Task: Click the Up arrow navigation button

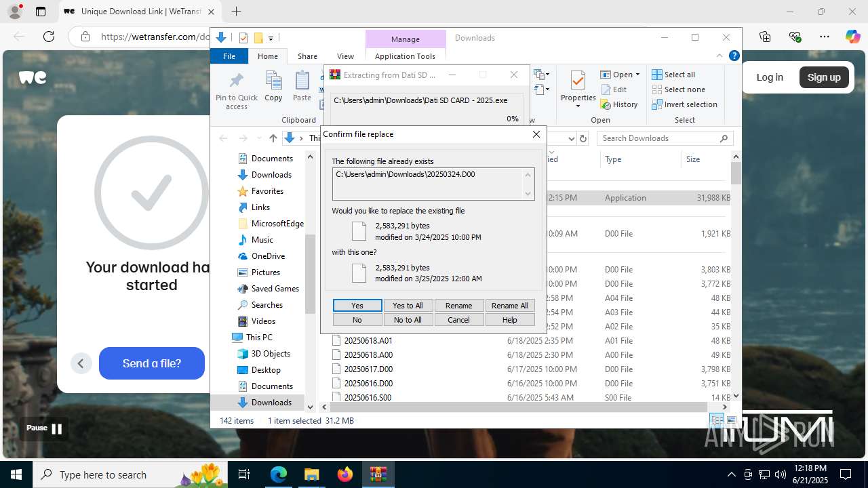Action: (x=273, y=138)
